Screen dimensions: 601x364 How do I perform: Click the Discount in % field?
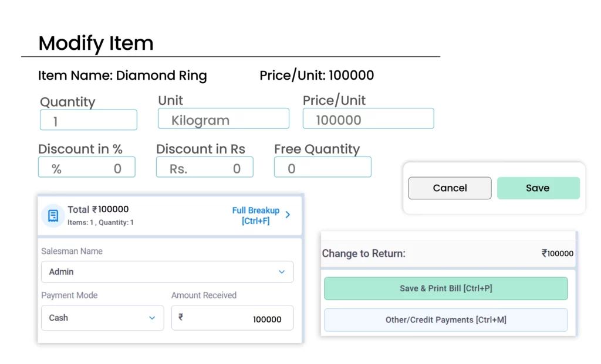click(x=87, y=168)
